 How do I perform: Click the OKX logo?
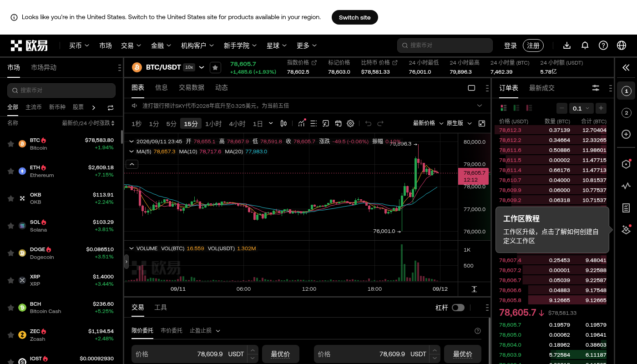pyautogui.click(x=30, y=45)
